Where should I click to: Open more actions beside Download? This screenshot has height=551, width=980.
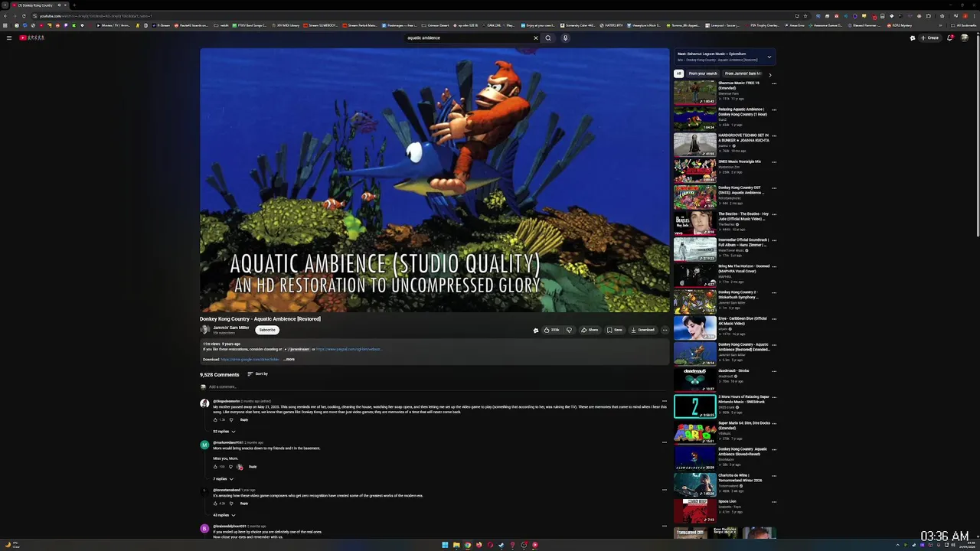665,330
